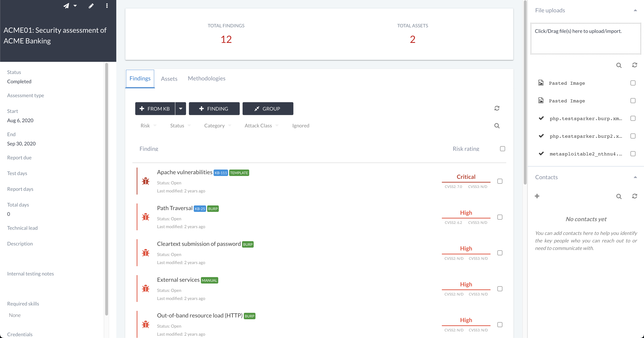Refresh the findings list
The image size is (644, 338).
pos(497,108)
